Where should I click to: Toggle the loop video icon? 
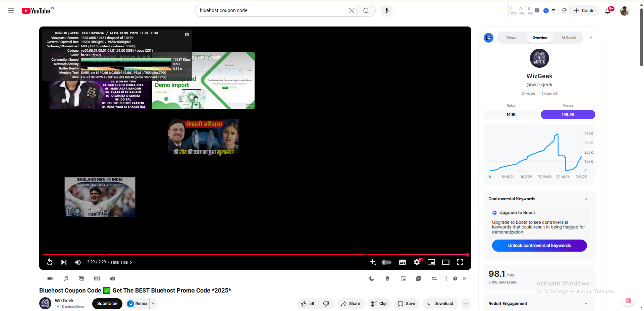pyautogui.click(x=434, y=278)
